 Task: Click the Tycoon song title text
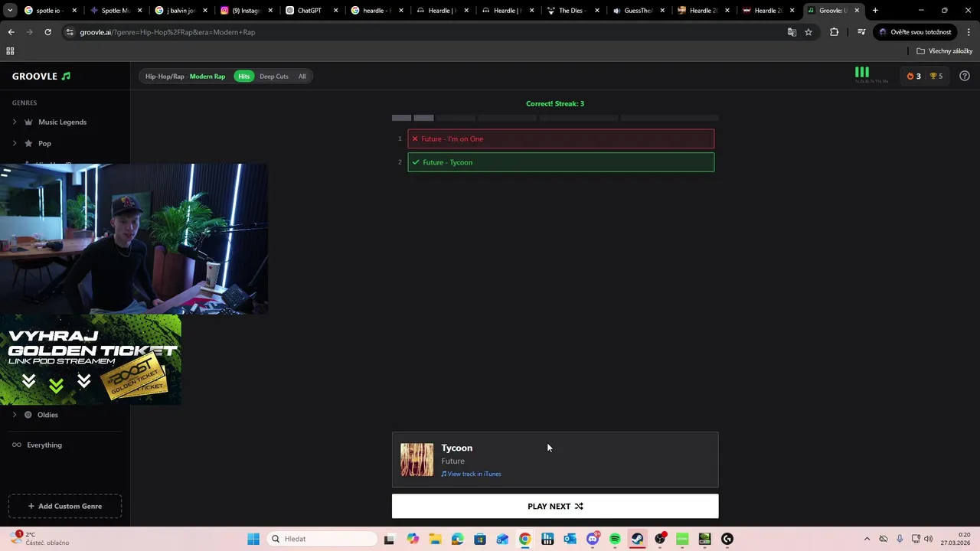(457, 448)
